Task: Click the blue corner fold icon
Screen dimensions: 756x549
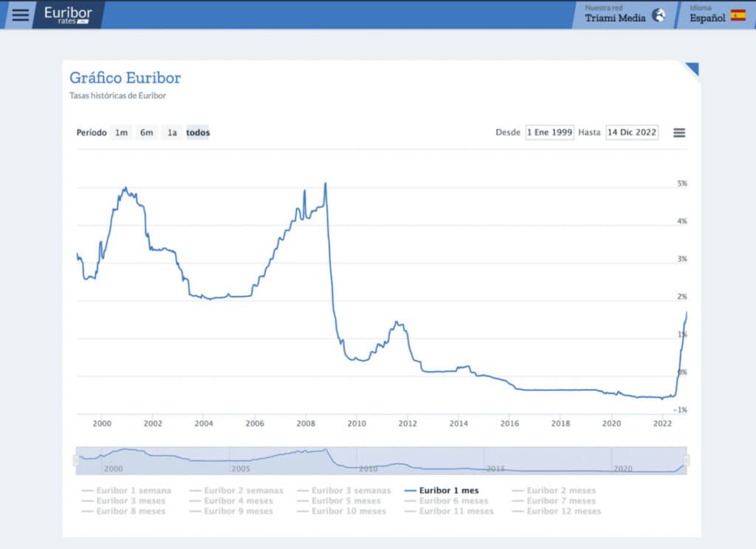Action: pos(693,69)
